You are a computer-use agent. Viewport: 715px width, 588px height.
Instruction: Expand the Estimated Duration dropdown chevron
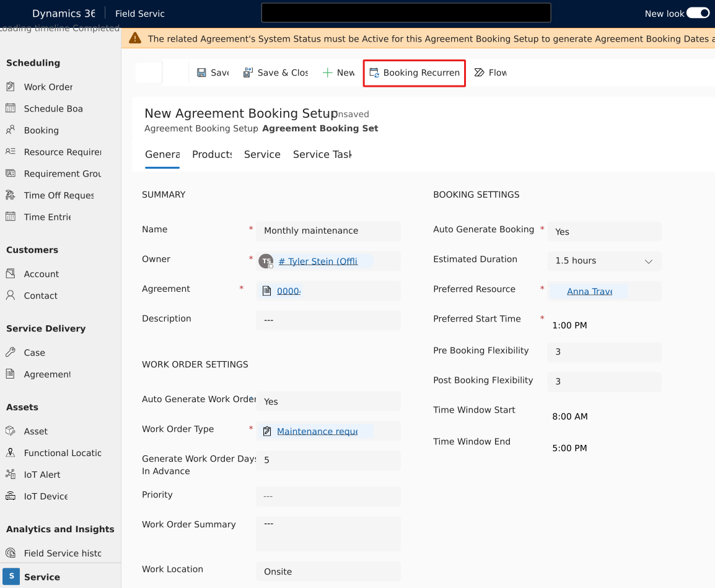[649, 261]
